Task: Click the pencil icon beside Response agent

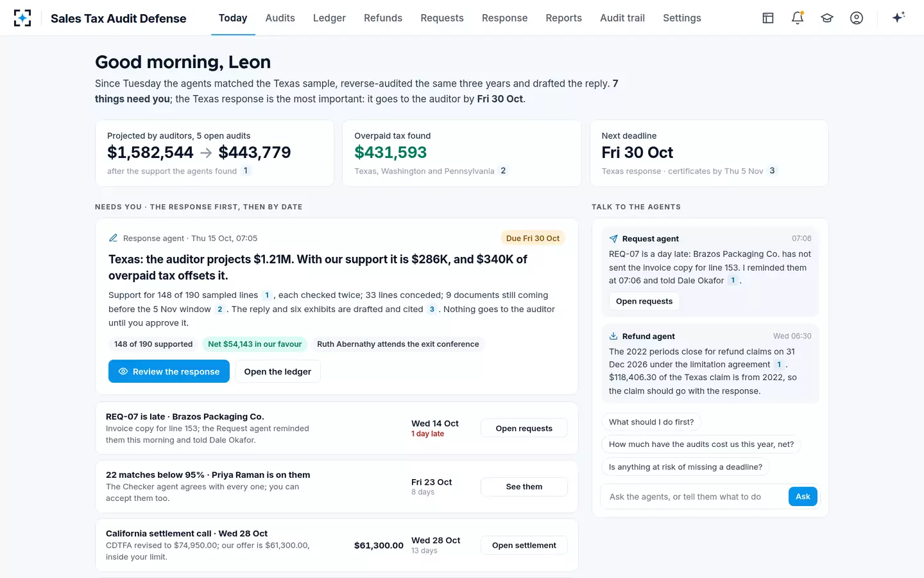Action: [x=113, y=238]
